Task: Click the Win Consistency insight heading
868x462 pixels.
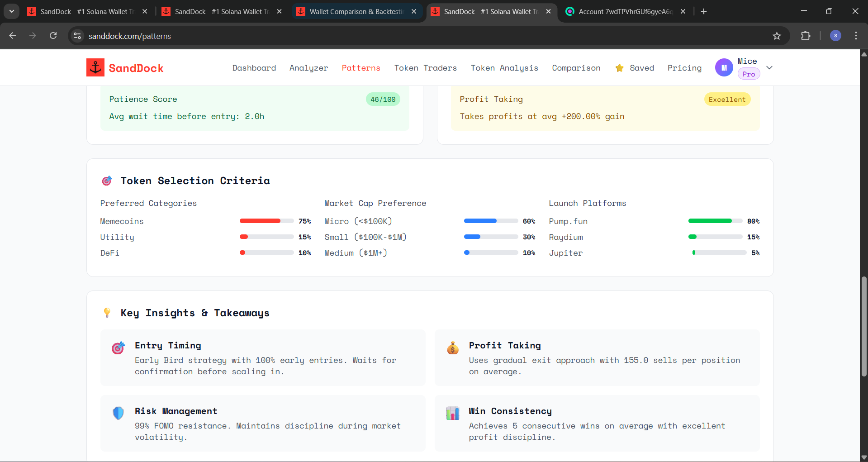Action: [x=510, y=411]
